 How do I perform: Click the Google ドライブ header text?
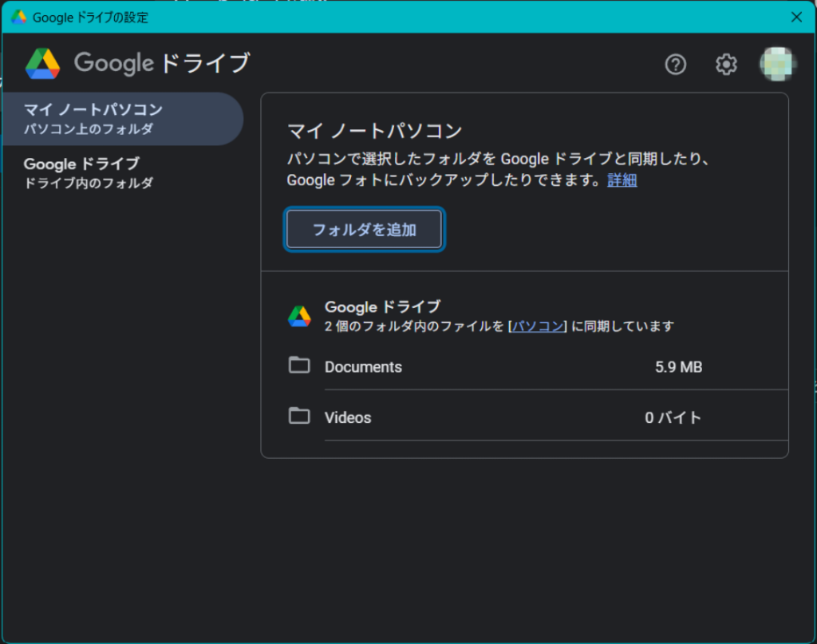pos(162,64)
